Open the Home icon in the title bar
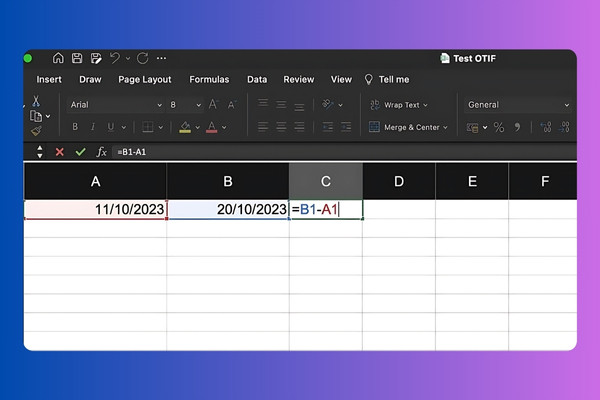 (x=58, y=58)
